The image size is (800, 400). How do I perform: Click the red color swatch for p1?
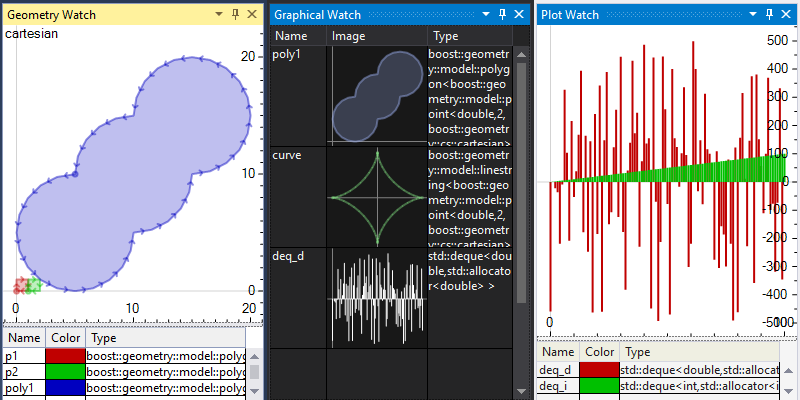pyautogui.click(x=65, y=356)
